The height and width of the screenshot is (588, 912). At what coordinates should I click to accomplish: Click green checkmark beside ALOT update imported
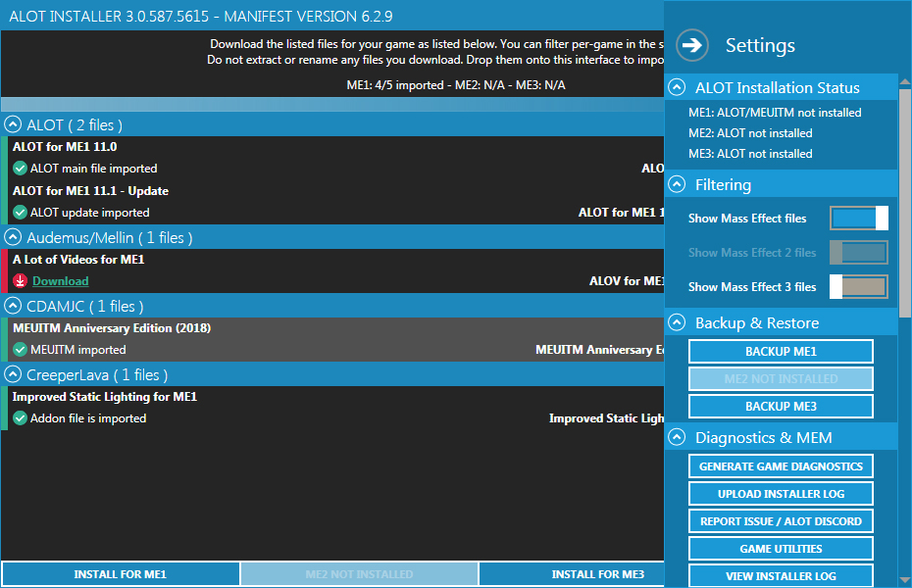(21, 213)
